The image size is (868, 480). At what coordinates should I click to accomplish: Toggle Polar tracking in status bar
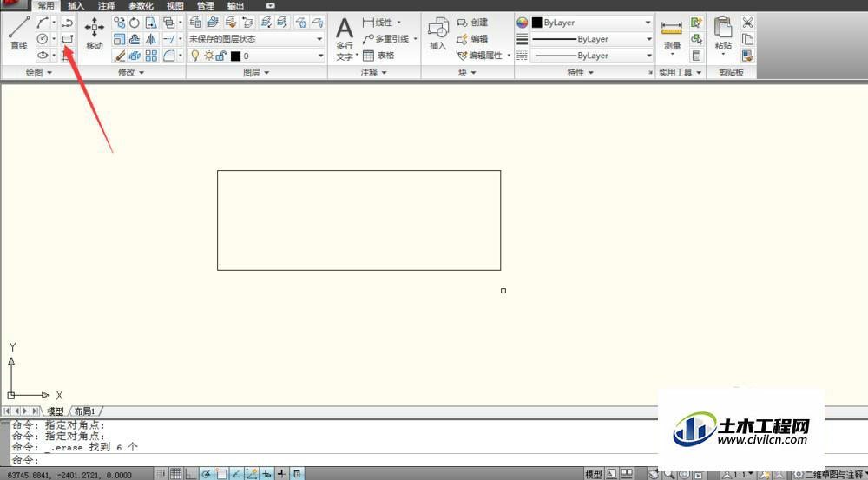(x=206, y=474)
